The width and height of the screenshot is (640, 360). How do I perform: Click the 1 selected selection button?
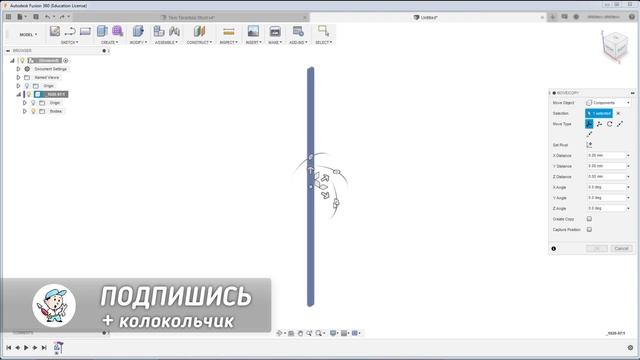tap(599, 113)
